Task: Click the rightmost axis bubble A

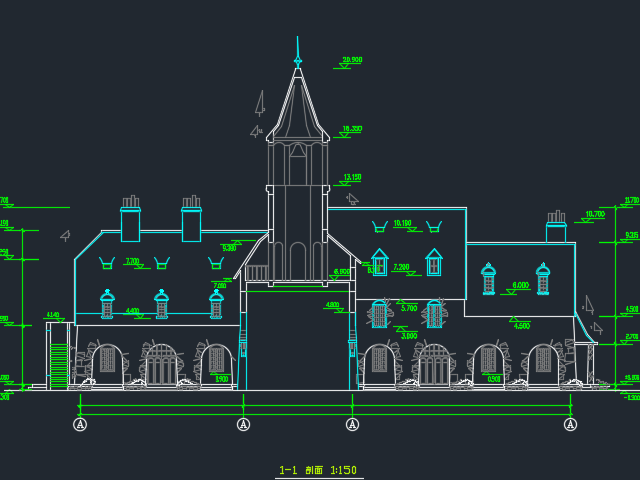Action: coord(570,424)
